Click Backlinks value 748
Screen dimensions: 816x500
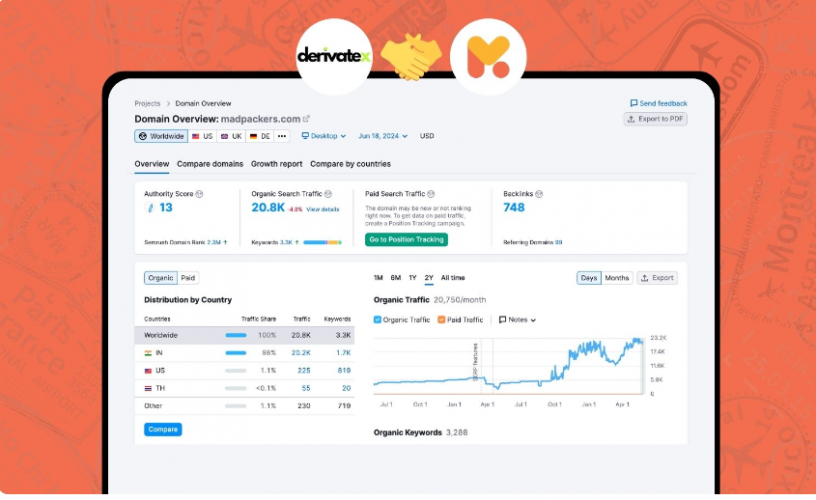[514, 208]
